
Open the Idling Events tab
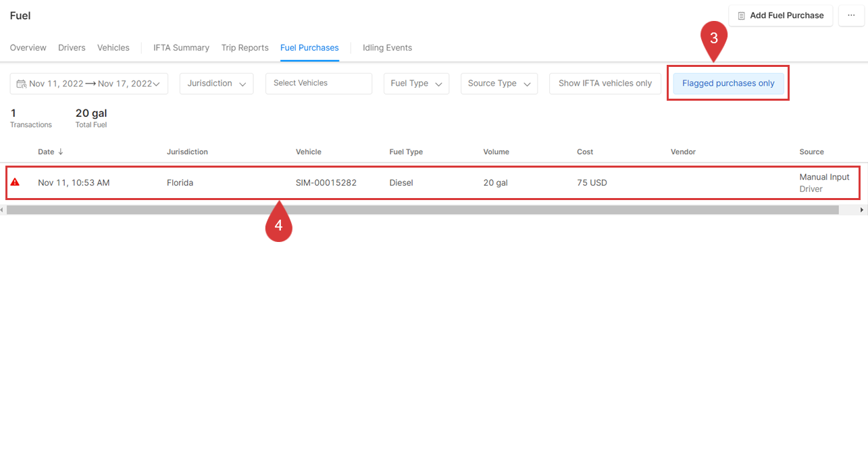(387, 48)
